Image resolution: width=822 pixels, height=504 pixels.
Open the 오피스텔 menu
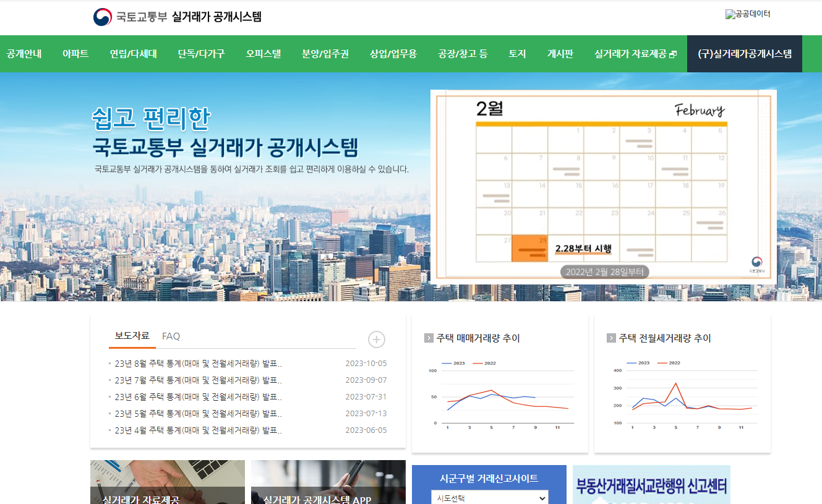[263, 54]
